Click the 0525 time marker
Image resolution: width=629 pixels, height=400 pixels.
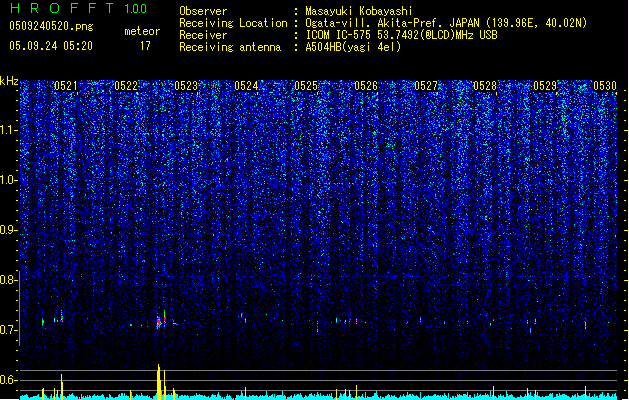(306, 86)
